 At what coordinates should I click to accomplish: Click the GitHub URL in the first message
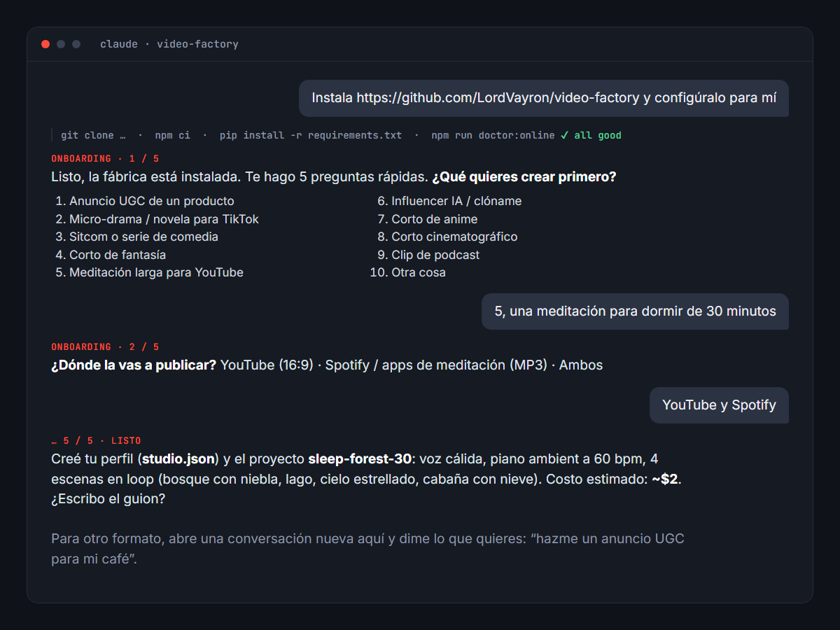pyautogui.click(x=498, y=98)
